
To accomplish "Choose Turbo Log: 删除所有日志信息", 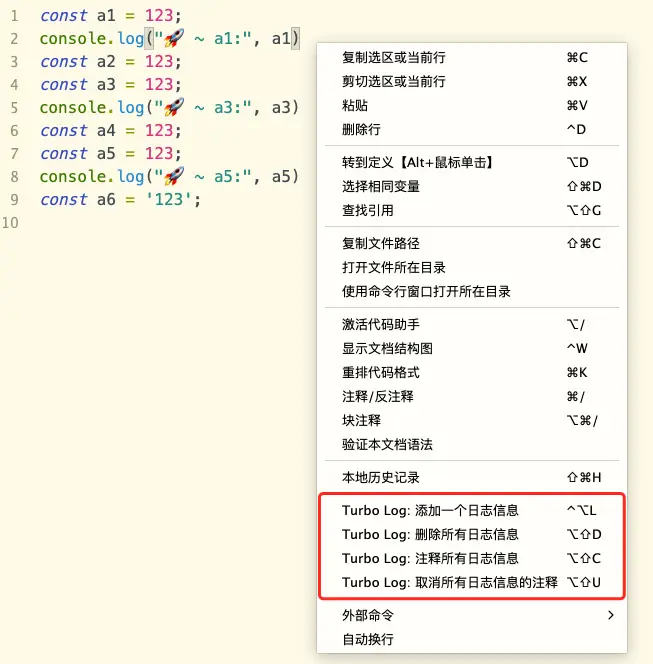I will [472, 534].
